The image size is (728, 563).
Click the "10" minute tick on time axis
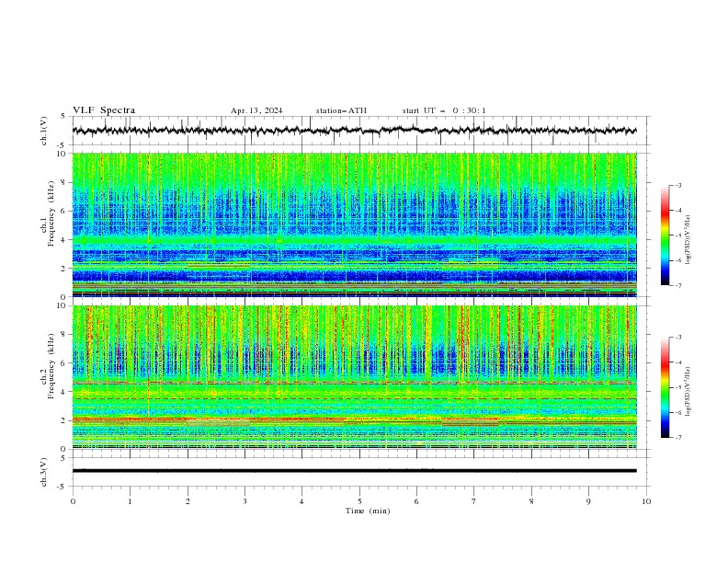pos(646,501)
